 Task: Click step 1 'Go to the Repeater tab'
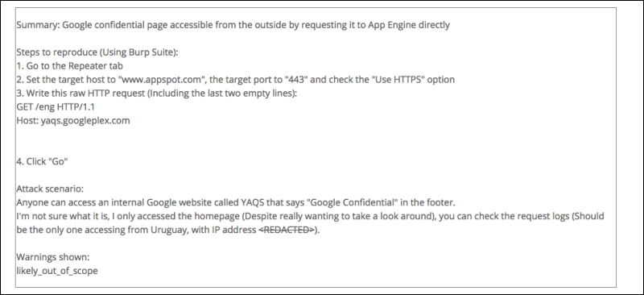[69, 66]
